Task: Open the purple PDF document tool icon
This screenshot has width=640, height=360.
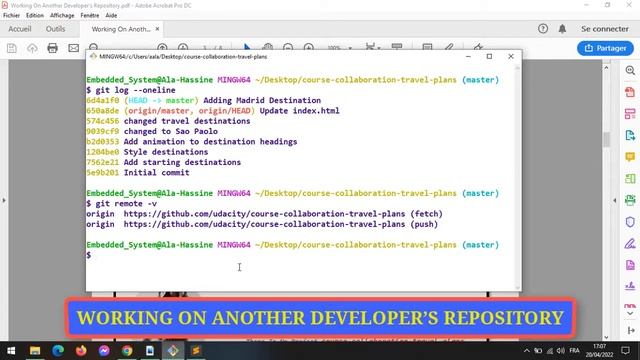Action: [x=630, y=265]
